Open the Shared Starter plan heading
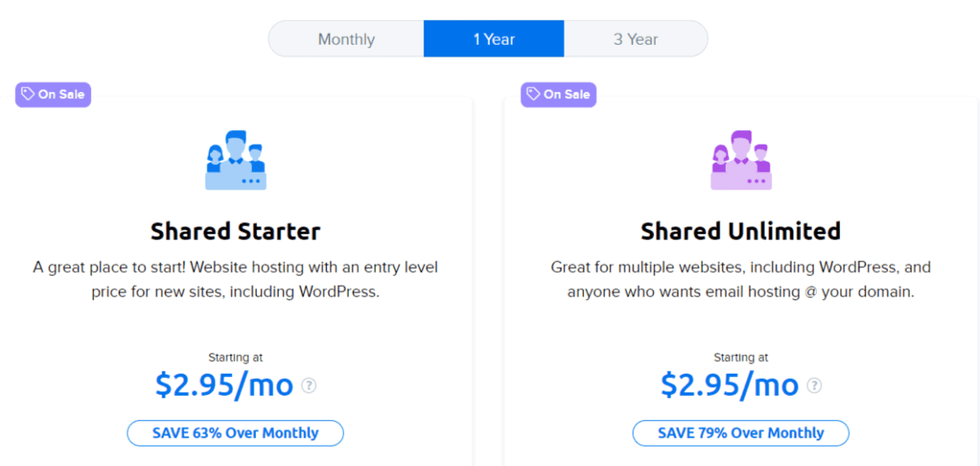Image resolution: width=980 pixels, height=466 pixels. click(236, 231)
